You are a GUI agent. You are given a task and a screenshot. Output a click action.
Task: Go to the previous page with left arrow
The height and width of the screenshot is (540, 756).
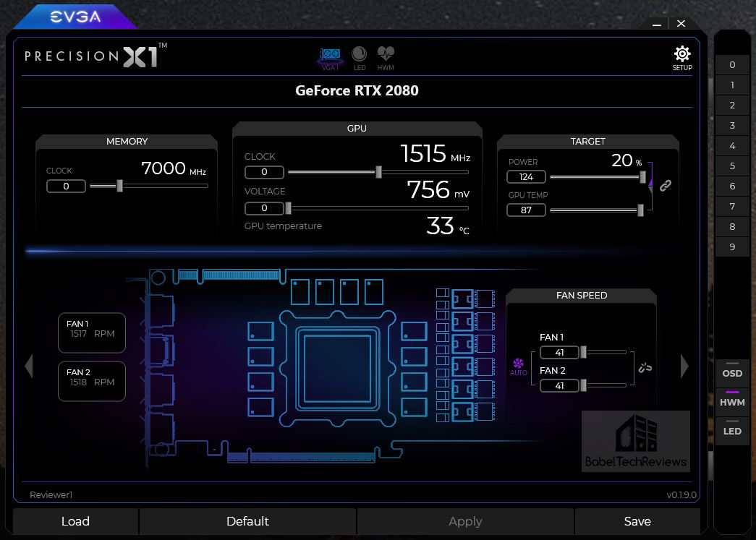(29, 366)
